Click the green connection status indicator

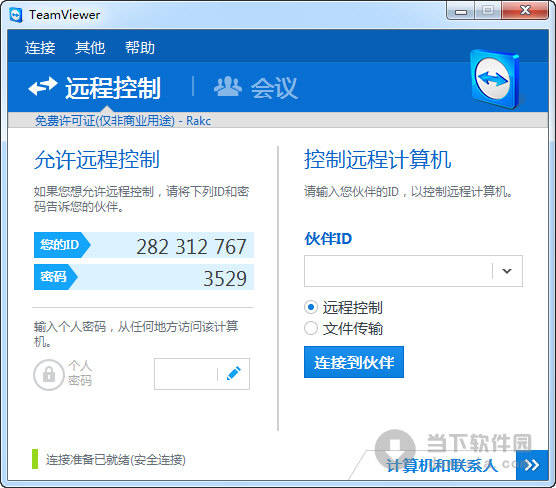pos(35,459)
